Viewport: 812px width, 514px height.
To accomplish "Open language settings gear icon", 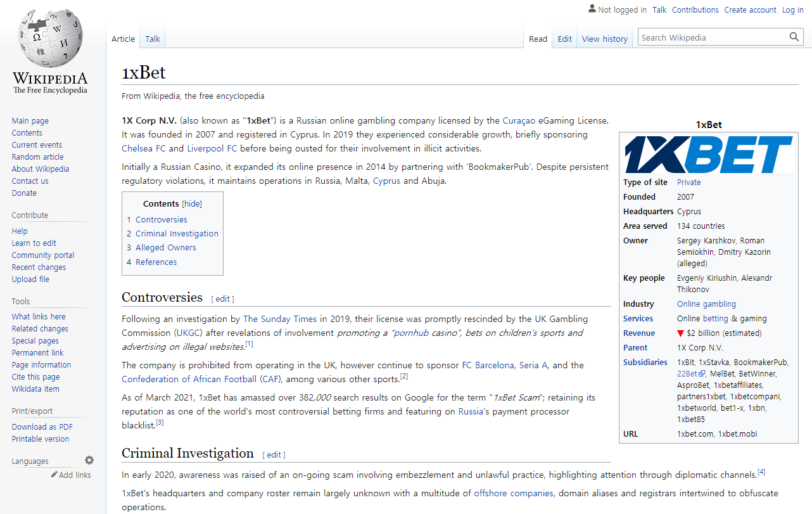I will (89, 460).
